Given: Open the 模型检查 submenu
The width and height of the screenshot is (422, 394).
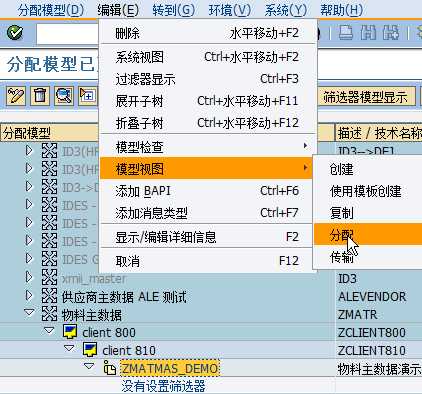Looking at the screenshot, I should (x=207, y=147).
